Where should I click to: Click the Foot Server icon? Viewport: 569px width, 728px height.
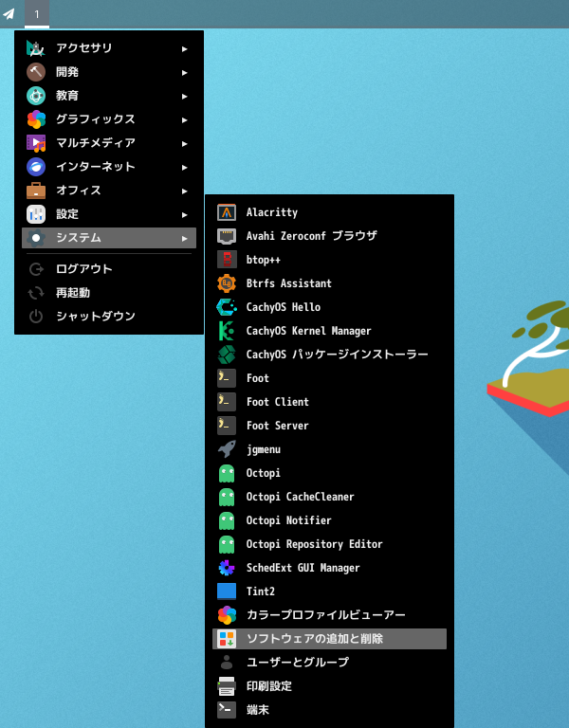227,426
